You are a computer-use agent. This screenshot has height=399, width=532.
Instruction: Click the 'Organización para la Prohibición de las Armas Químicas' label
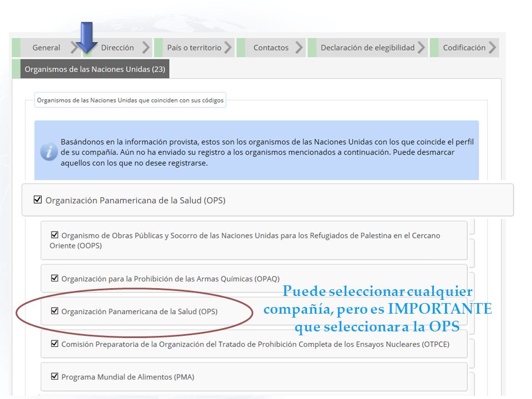[x=170, y=279]
